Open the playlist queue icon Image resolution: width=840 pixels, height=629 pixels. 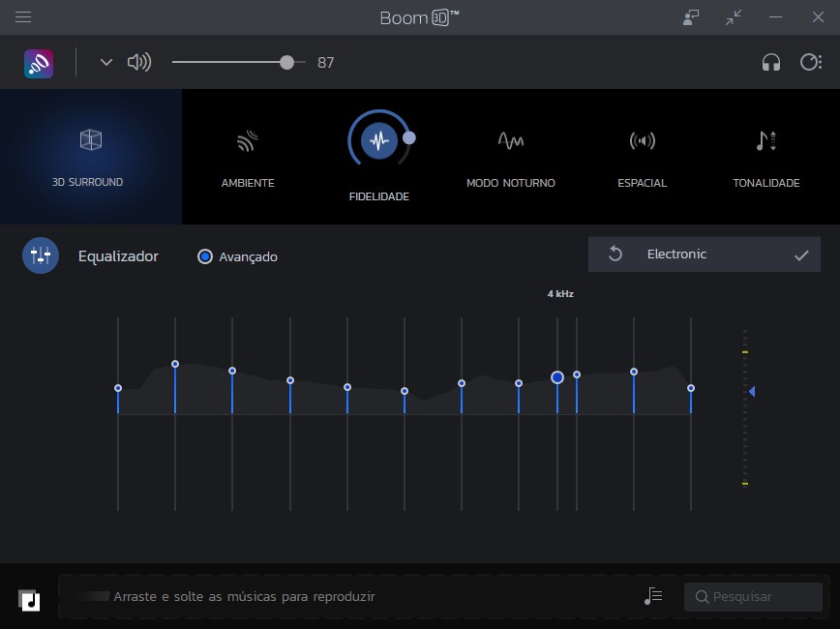point(653,596)
